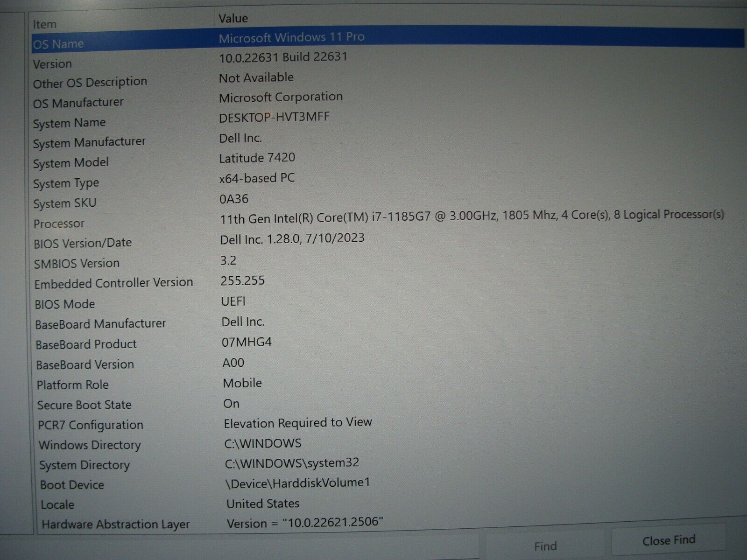Sort entries by the Item column header

click(x=44, y=23)
